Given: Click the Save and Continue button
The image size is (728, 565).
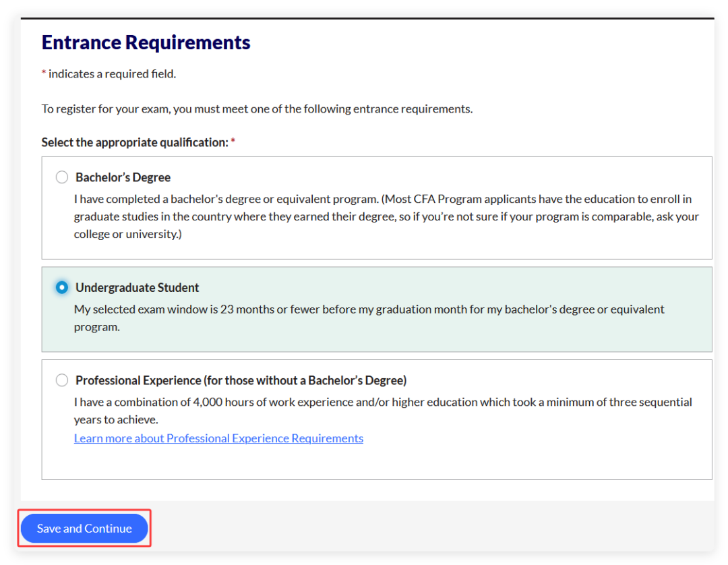Looking at the screenshot, I should (x=84, y=529).
